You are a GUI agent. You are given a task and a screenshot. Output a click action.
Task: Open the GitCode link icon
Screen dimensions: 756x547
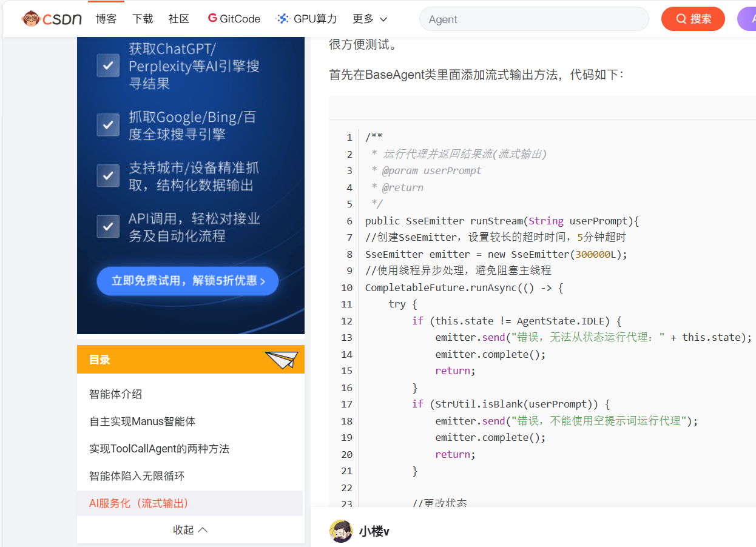click(212, 18)
